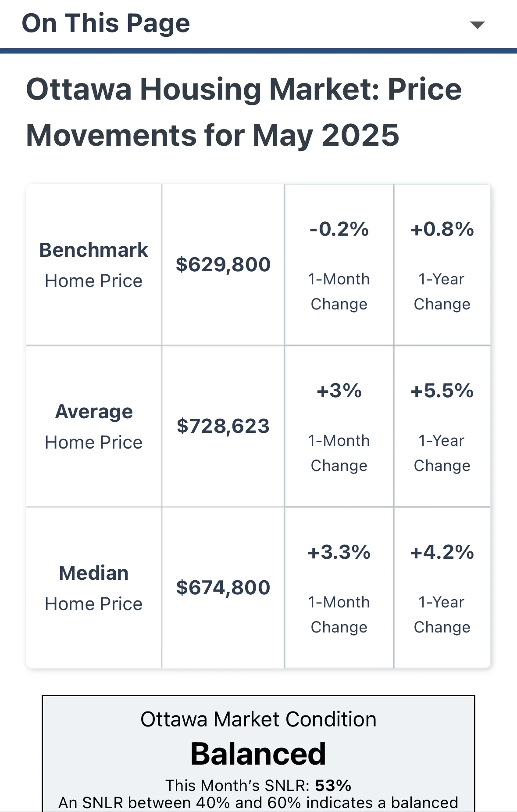Open the On This Page menu title

(106, 23)
